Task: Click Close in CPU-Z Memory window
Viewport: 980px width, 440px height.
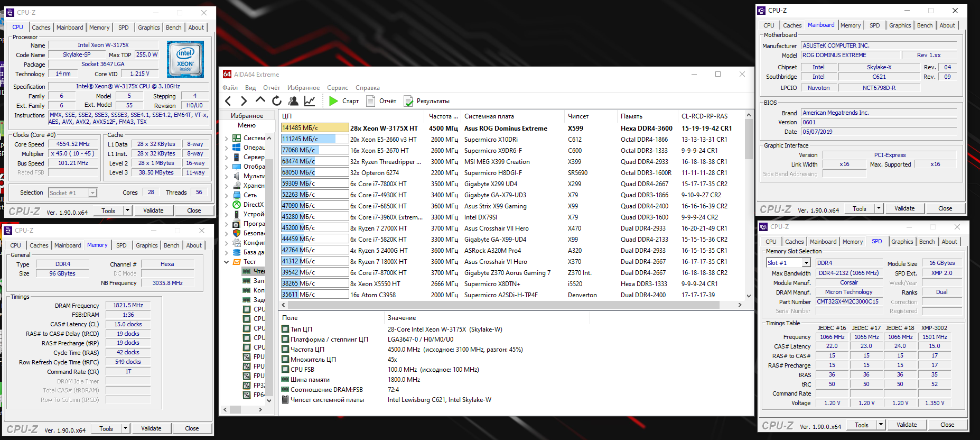Action: click(x=192, y=428)
